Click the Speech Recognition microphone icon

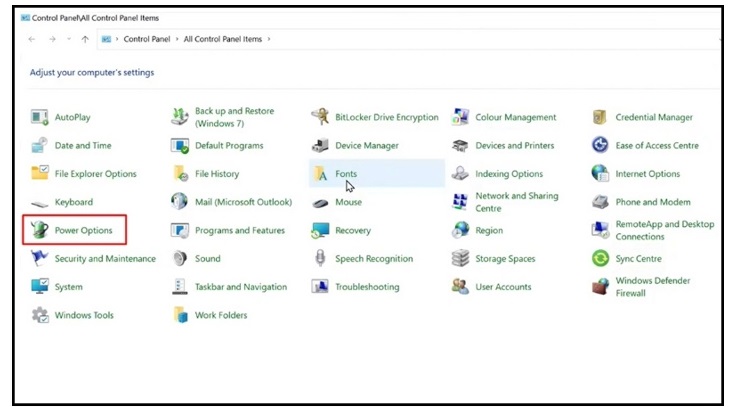tap(320, 259)
